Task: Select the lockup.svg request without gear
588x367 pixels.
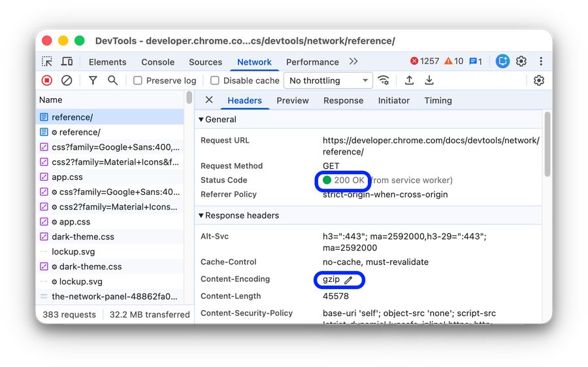Action: click(x=110, y=252)
